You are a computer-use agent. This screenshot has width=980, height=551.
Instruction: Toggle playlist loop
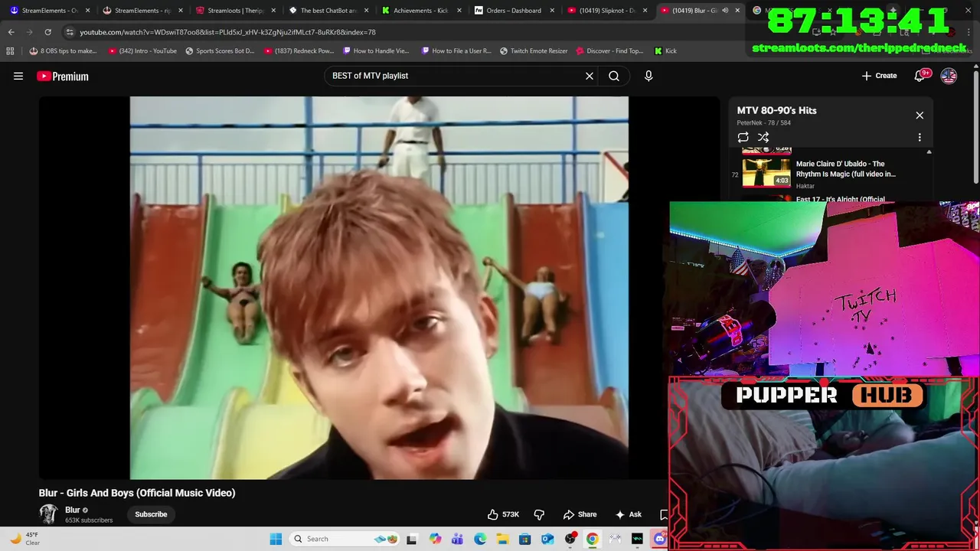point(743,138)
